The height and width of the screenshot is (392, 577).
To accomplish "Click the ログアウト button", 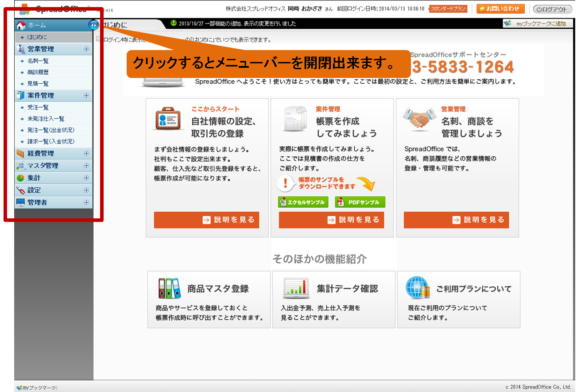I will tap(553, 9).
